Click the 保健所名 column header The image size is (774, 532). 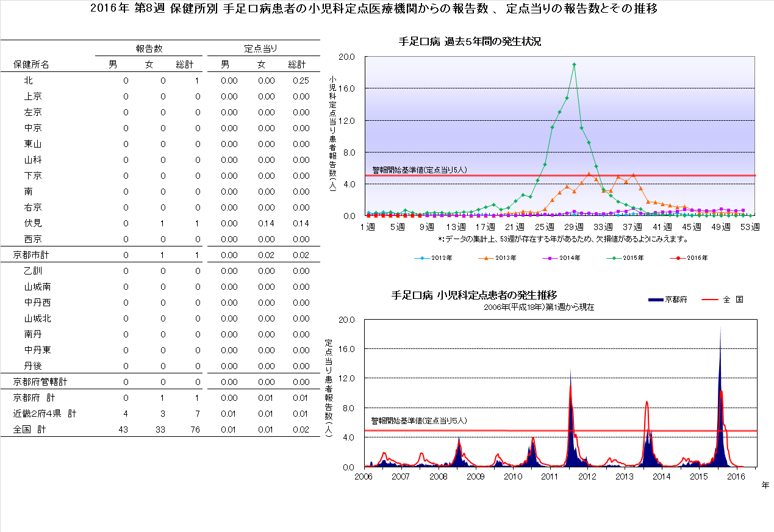(31, 65)
